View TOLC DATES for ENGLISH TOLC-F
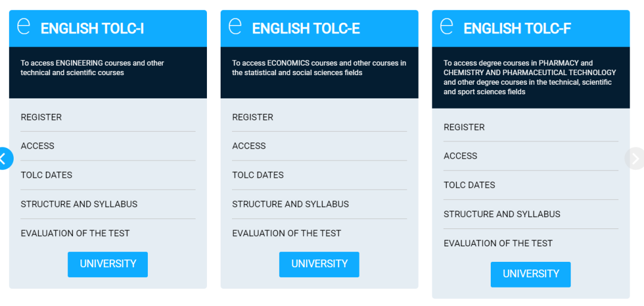The width and height of the screenshot is (644, 306). click(469, 185)
